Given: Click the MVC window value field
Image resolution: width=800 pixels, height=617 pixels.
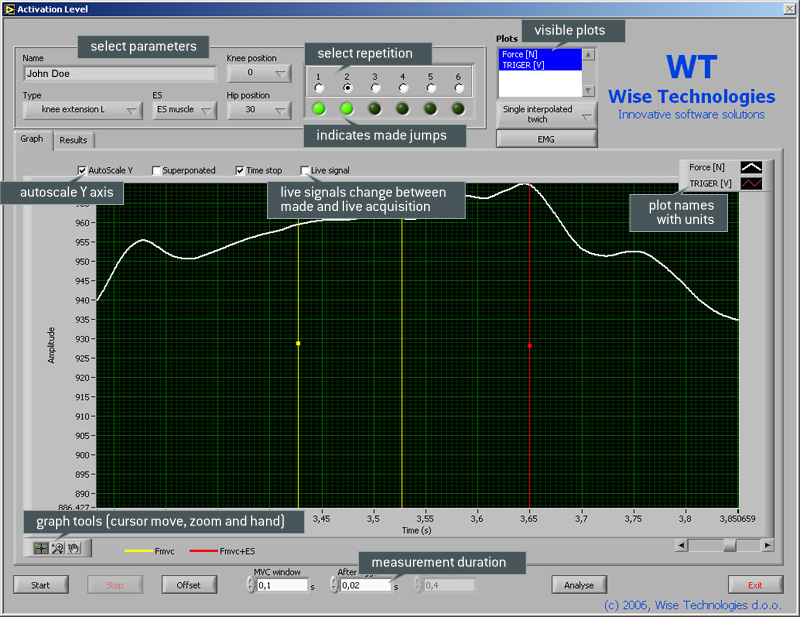Looking at the screenshot, I should click(x=282, y=585).
